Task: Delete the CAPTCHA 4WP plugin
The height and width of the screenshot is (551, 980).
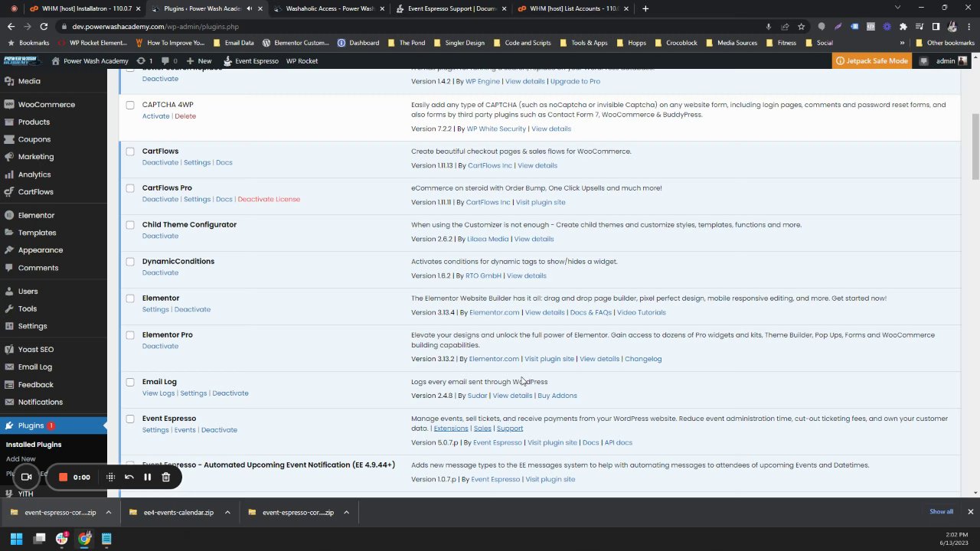Action: [185, 116]
